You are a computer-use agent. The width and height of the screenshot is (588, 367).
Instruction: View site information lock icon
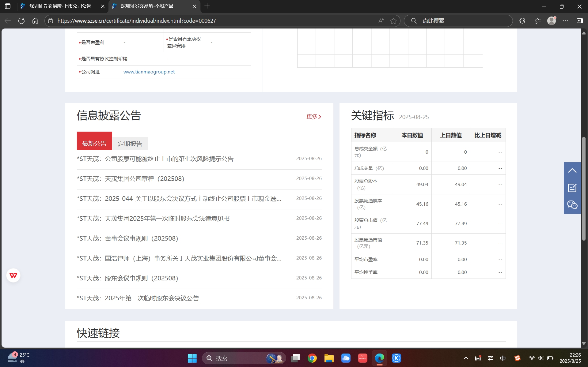click(51, 21)
